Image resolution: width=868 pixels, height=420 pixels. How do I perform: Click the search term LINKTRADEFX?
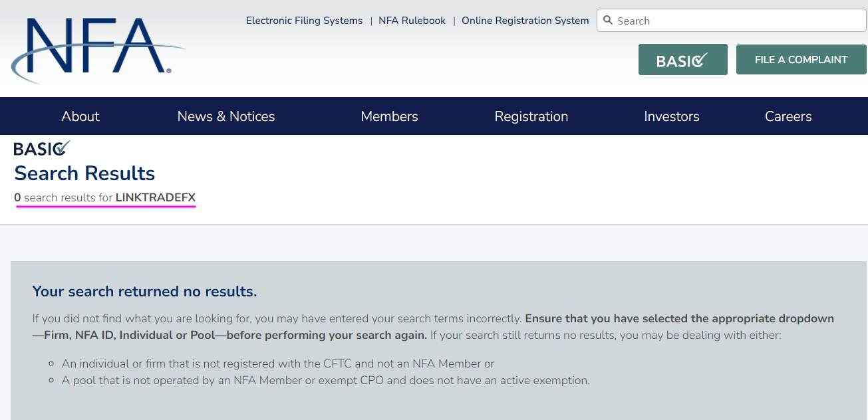pos(156,197)
